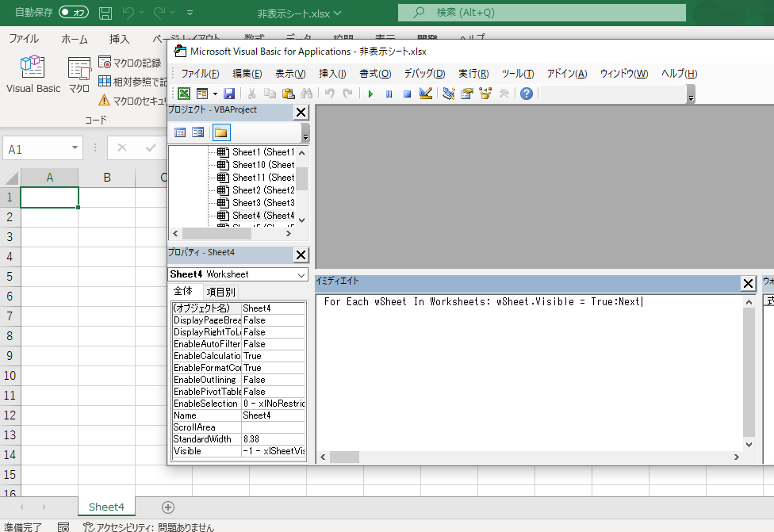Open VBA ウィンドウ(W) menu

point(624,74)
